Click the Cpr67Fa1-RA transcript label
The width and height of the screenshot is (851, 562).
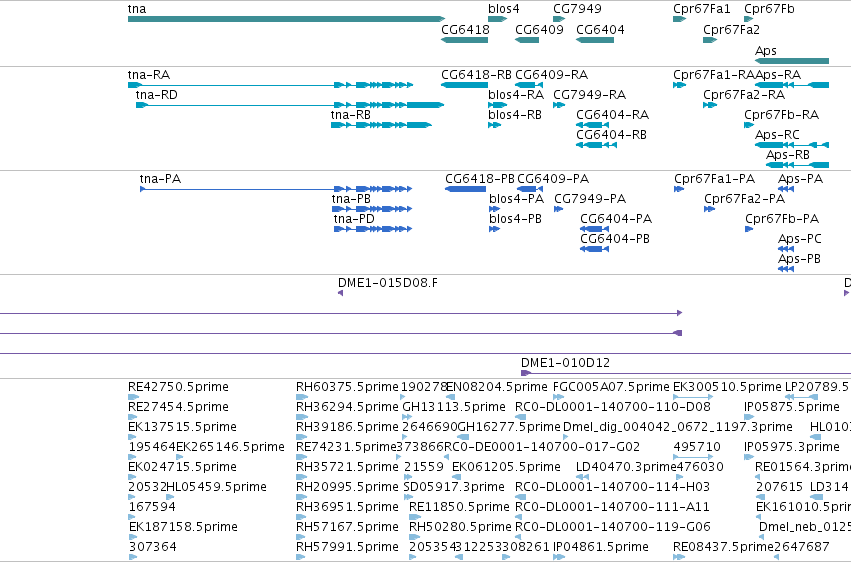point(714,75)
